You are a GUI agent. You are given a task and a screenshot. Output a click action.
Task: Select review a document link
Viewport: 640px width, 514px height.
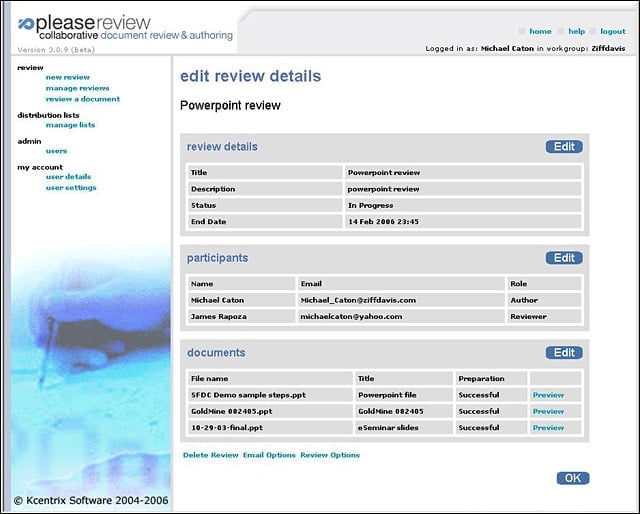coord(83,99)
